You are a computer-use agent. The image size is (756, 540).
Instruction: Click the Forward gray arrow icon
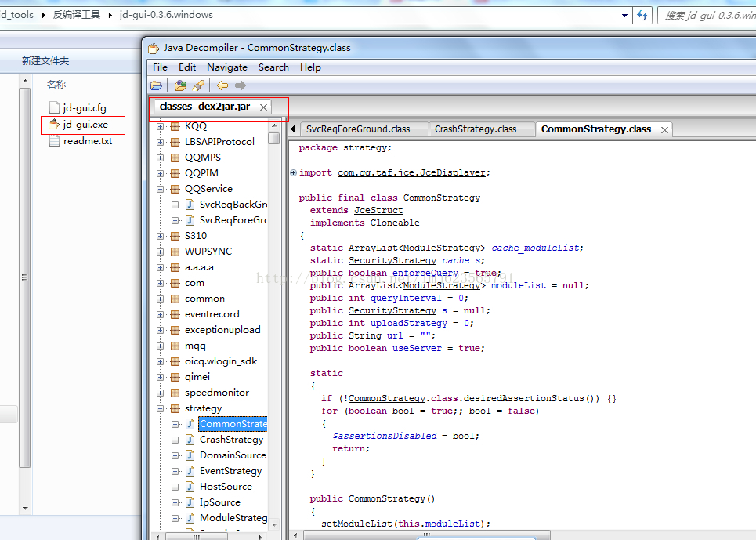(240, 85)
